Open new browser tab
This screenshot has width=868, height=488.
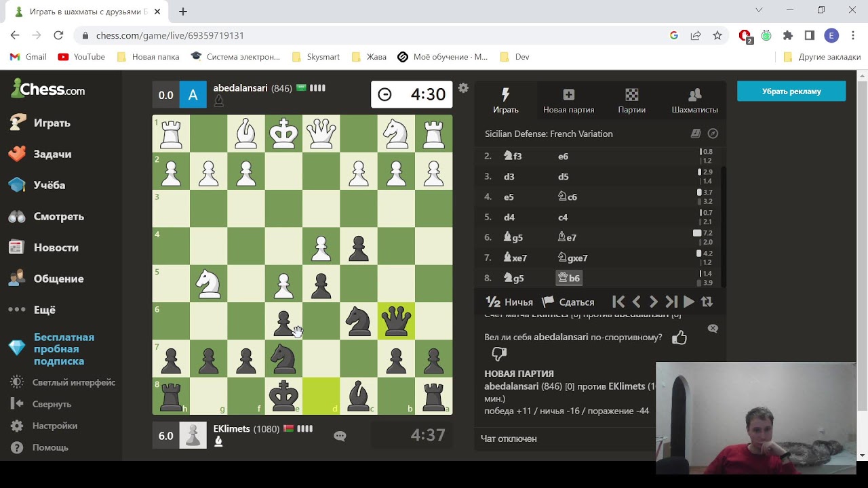tap(183, 12)
